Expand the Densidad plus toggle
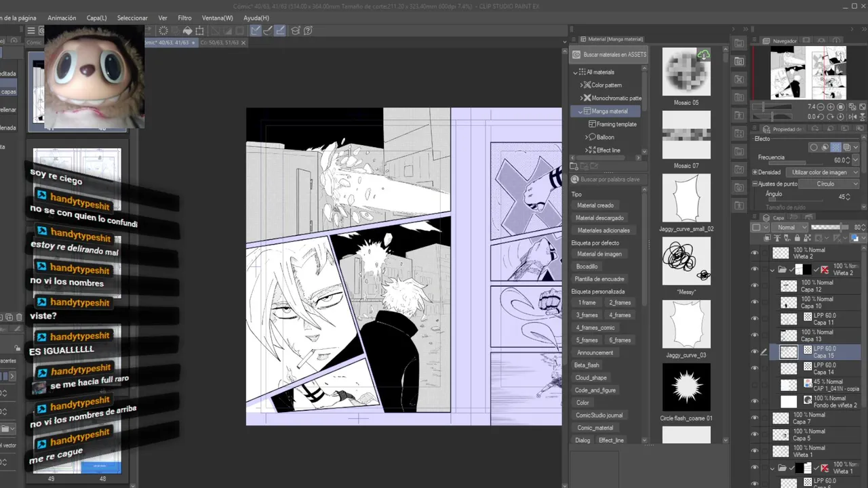This screenshot has width=868, height=488. 755,172
